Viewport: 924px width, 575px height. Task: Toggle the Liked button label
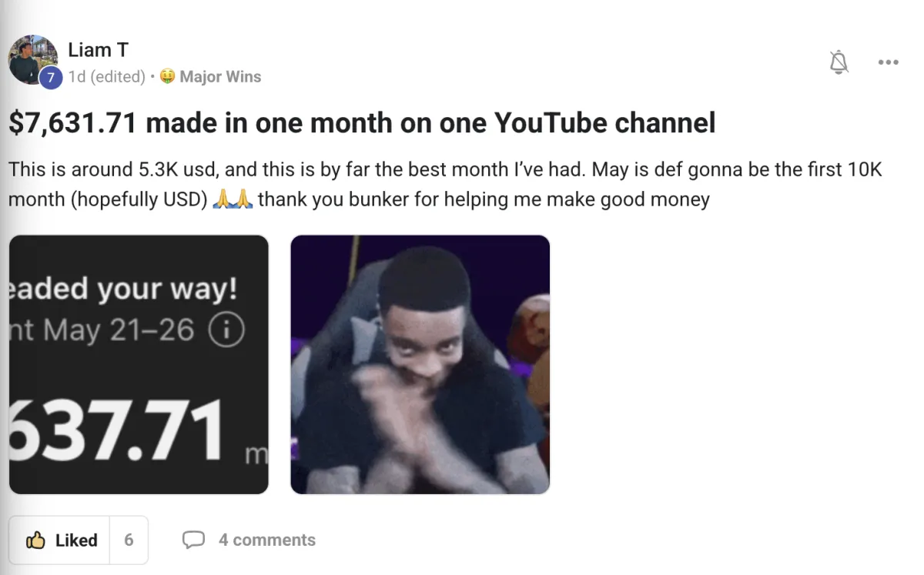coord(76,540)
